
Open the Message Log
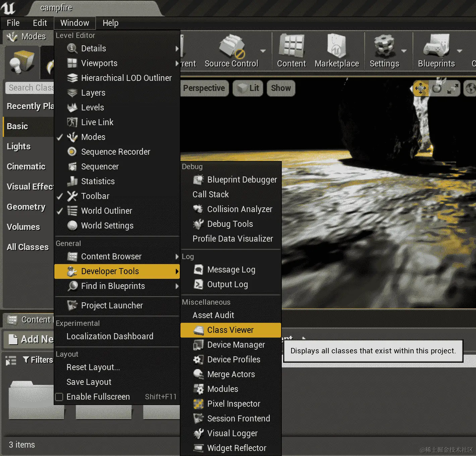pos(231,269)
